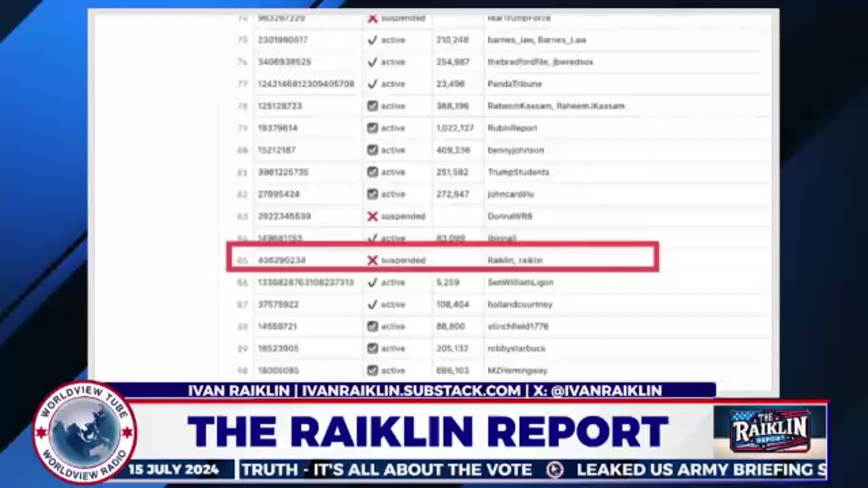Click the round emblem in the news ticker

click(555, 470)
